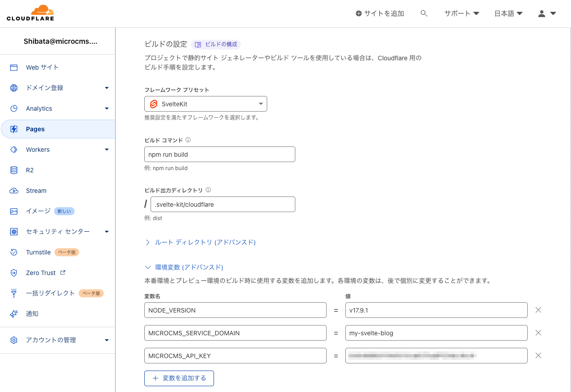Expand the root directory advanced section
Image resolution: width=571 pixels, height=392 pixels.
pyautogui.click(x=200, y=242)
